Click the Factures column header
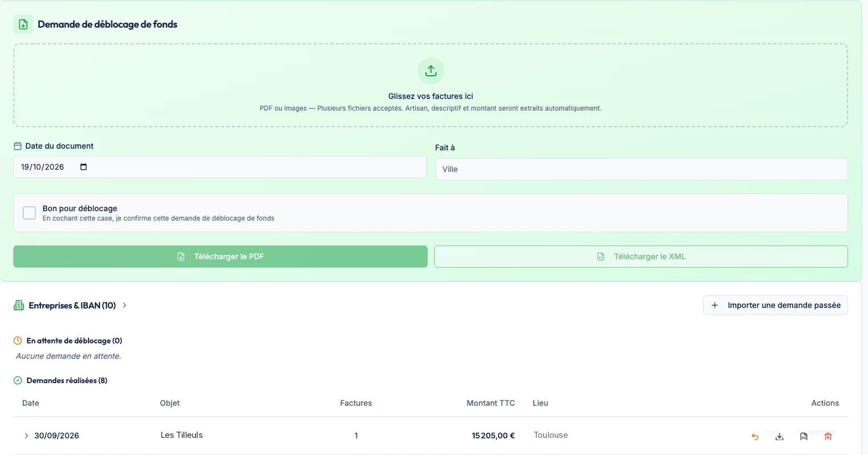 [356, 403]
